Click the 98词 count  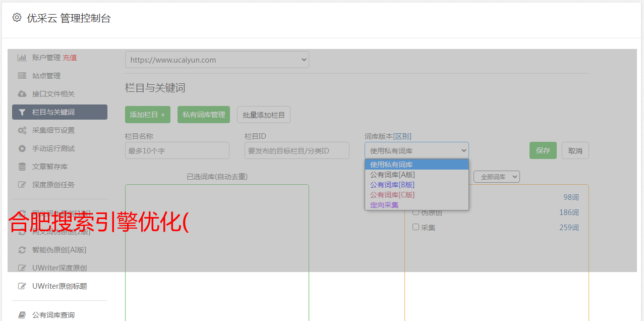[571, 197]
